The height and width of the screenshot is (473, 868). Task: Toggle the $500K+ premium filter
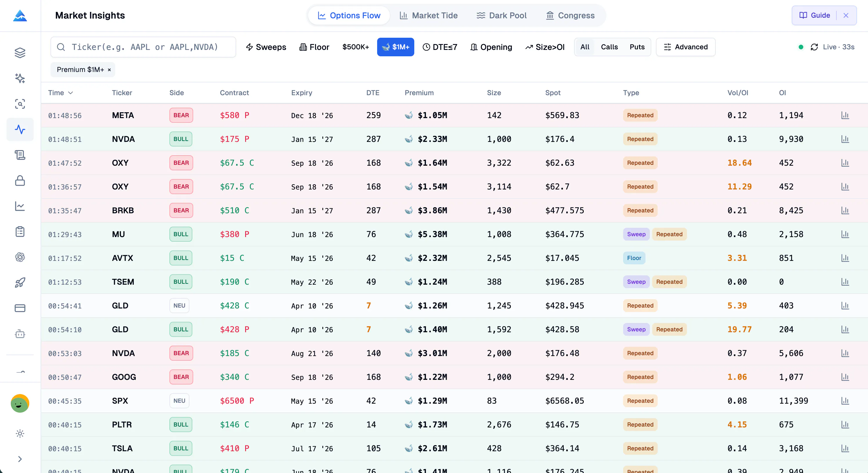355,47
